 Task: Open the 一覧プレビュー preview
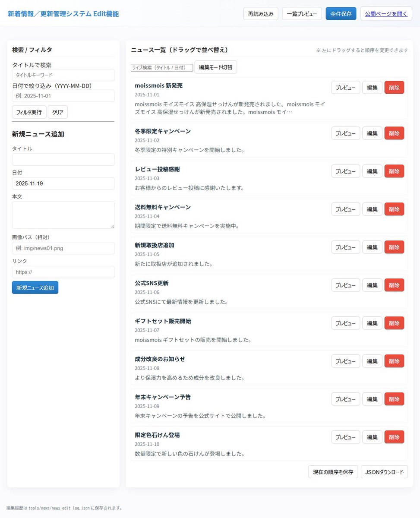click(x=302, y=13)
